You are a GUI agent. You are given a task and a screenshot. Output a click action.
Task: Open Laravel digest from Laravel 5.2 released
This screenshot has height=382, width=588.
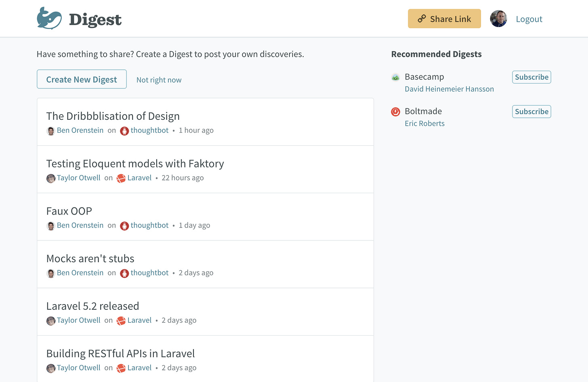click(x=139, y=320)
